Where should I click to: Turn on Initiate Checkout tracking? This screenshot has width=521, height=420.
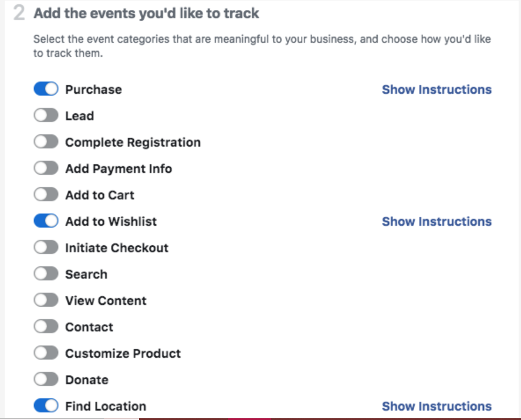[x=46, y=248]
